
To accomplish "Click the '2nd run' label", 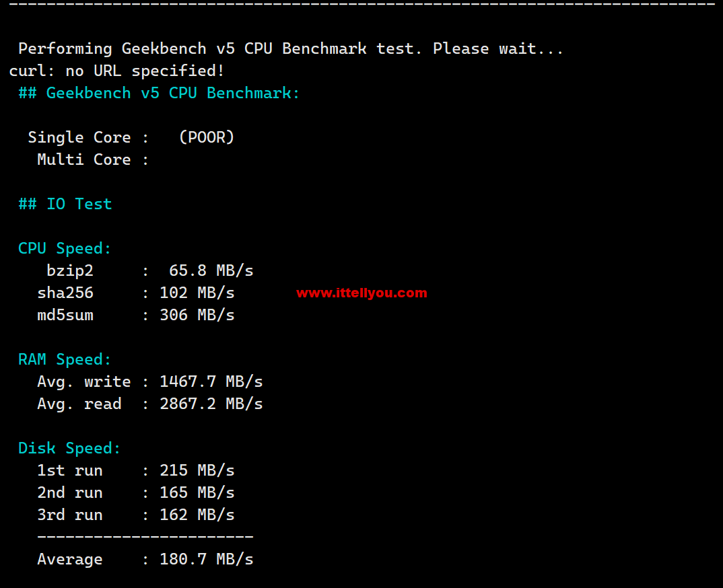I will pos(69,493).
